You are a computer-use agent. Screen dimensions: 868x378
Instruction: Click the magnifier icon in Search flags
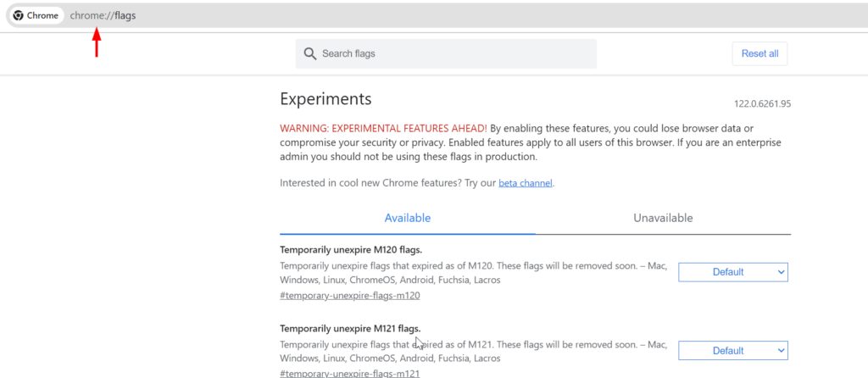[x=310, y=53]
